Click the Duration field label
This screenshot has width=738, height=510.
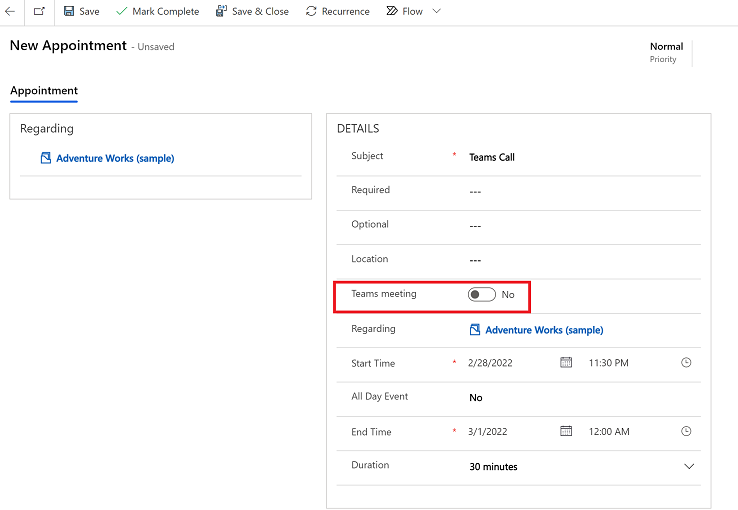point(370,465)
